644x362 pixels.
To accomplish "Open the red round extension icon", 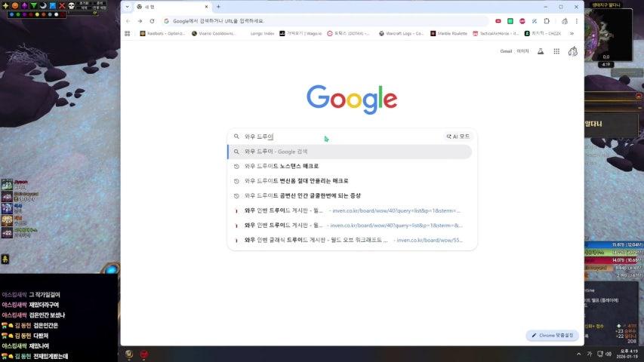I will tap(522, 21).
